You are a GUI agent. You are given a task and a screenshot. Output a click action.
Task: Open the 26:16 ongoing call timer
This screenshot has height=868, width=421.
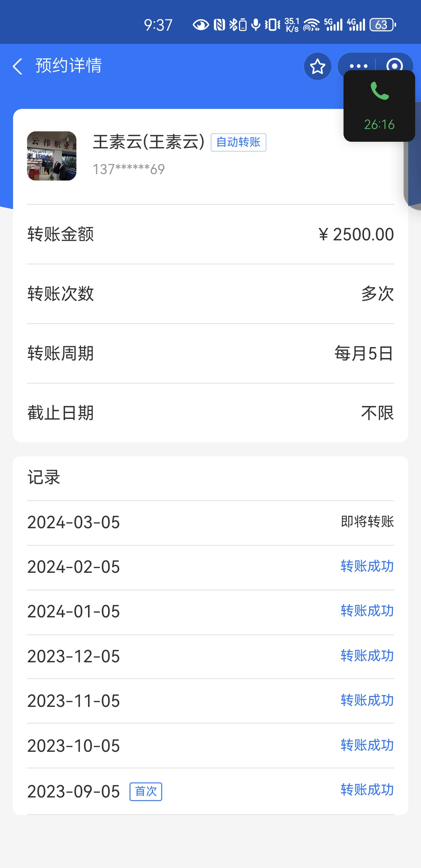(x=379, y=125)
